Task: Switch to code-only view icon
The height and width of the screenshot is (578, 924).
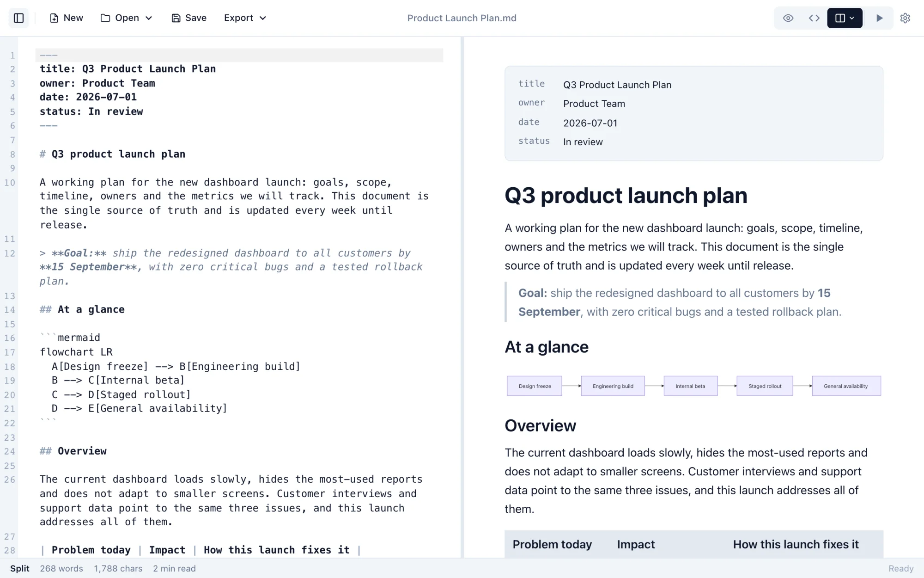Action: tap(814, 18)
